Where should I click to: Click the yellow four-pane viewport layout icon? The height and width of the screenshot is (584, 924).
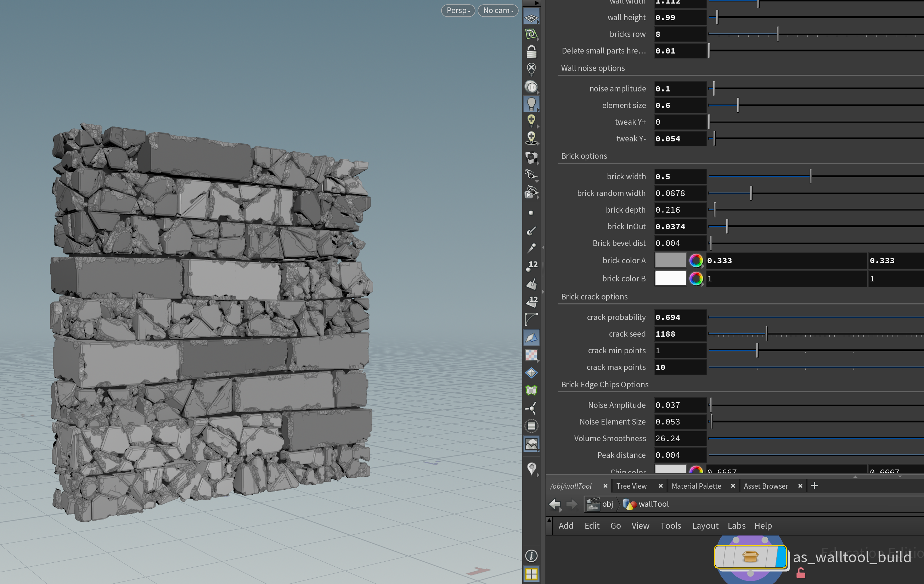click(x=531, y=574)
